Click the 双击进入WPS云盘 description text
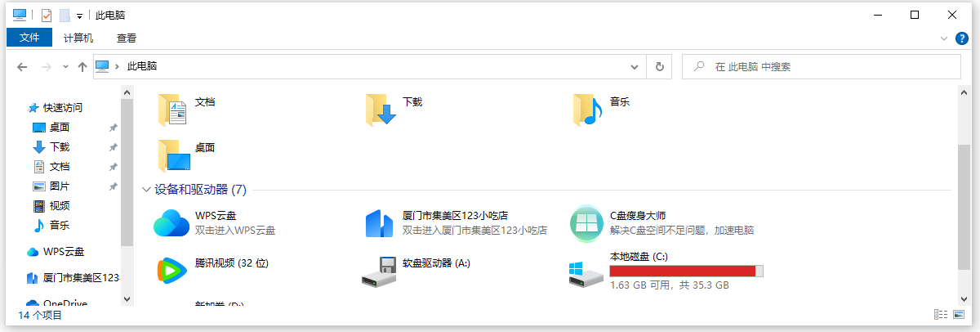Screen dimensions: 980x332 pos(235,231)
